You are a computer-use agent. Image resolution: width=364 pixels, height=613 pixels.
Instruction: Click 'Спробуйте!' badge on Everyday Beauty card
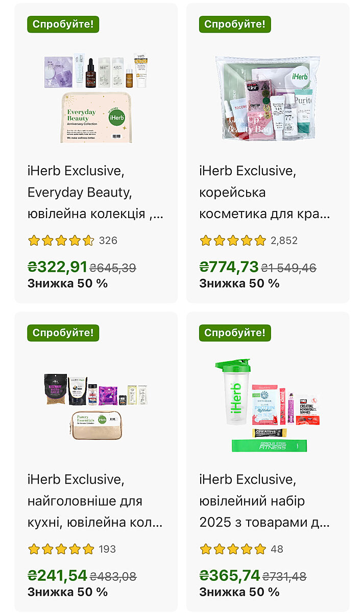63,24
